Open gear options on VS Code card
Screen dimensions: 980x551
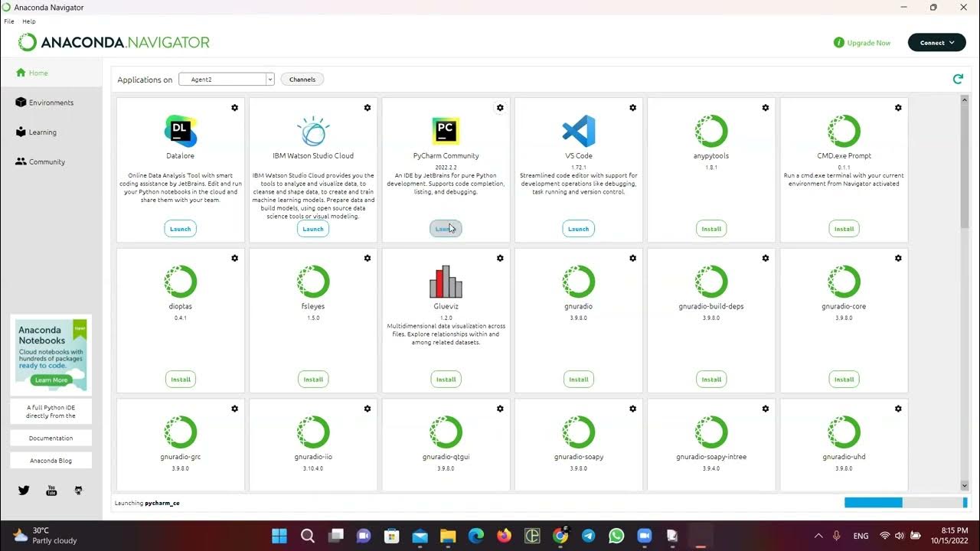[x=632, y=108]
